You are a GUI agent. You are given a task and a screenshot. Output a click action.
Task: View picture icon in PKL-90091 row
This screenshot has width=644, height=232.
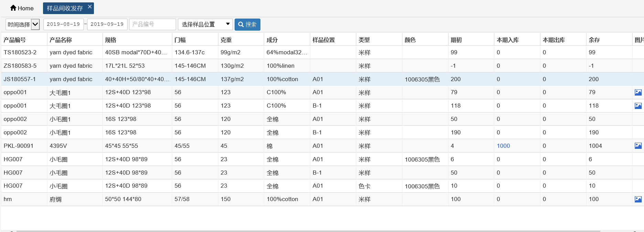click(x=638, y=146)
